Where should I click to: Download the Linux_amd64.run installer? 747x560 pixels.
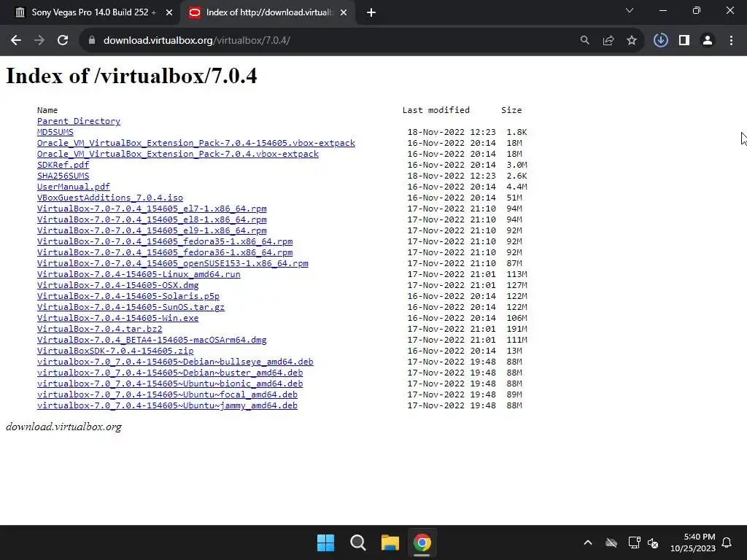click(x=139, y=274)
